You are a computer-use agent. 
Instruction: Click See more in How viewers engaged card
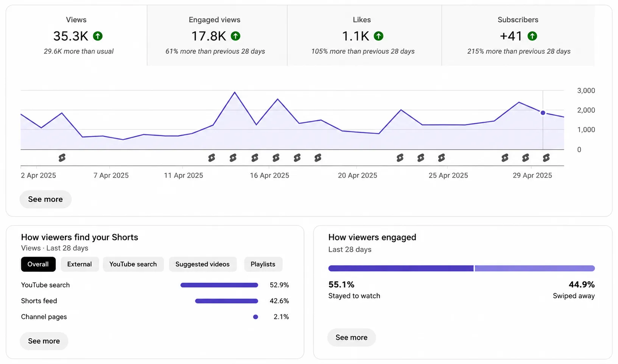pyautogui.click(x=352, y=338)
